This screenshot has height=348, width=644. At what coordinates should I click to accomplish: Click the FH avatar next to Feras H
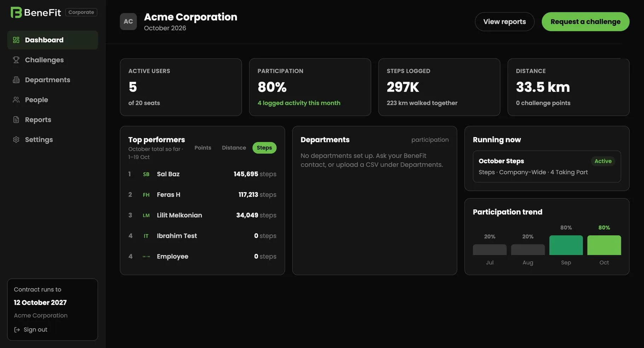(x=146, y=195)
